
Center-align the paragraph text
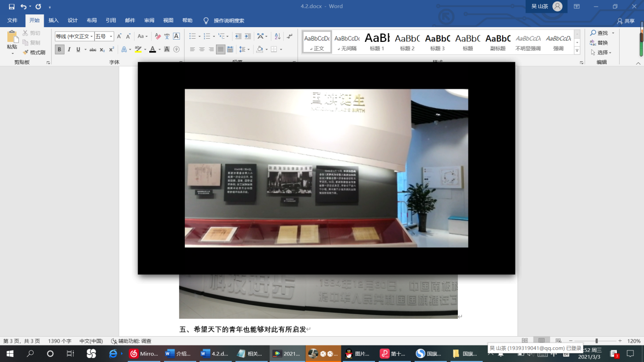(x=202, y=50)
